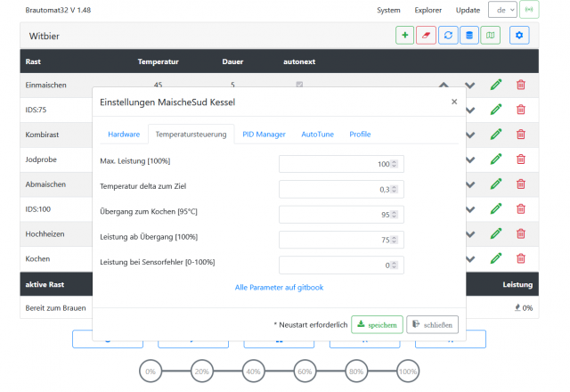Click Update in the top navigation
Screen dimensions: 570x392
[468, 10]
